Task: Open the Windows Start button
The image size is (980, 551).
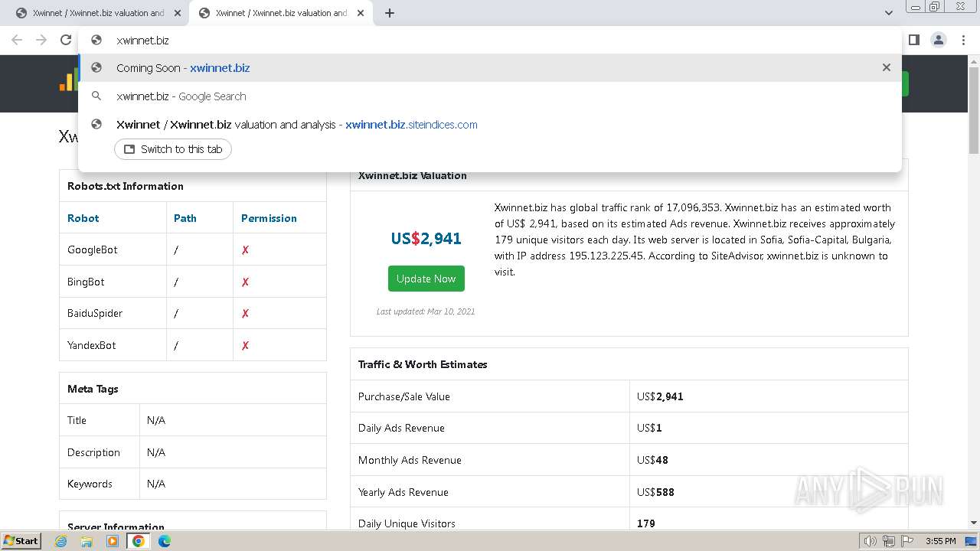Action: coord(21,540)
